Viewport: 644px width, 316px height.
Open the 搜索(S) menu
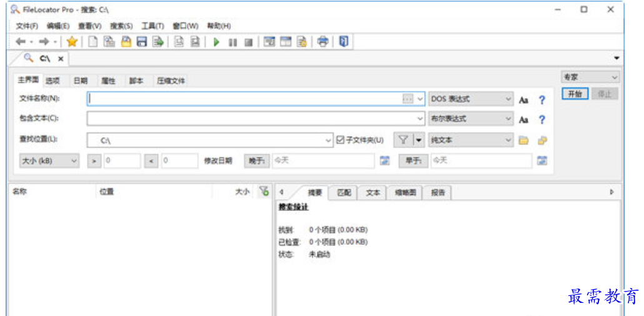[x=121, y=26]
